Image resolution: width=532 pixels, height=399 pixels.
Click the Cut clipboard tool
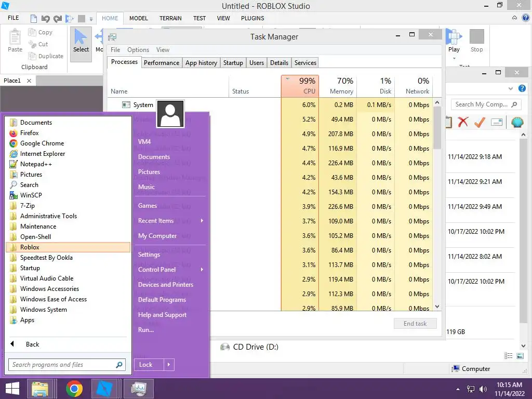pos(38,44)
